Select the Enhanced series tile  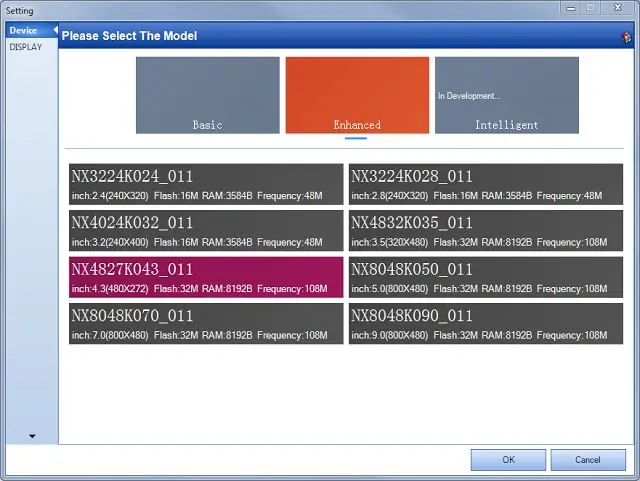click(357, 95)
